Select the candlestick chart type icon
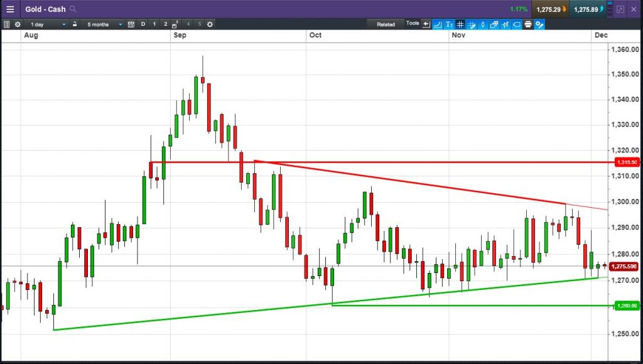Screen dimensions: 643x364 [x=483, y=24]
